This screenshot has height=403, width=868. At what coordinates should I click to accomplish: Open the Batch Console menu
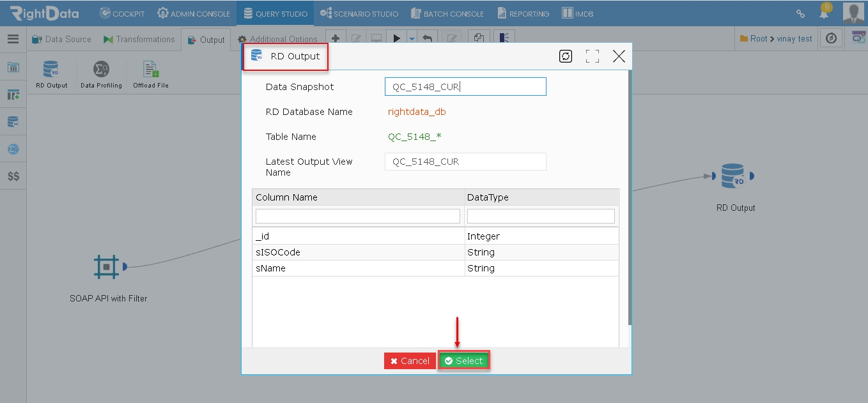coord(447,13)
